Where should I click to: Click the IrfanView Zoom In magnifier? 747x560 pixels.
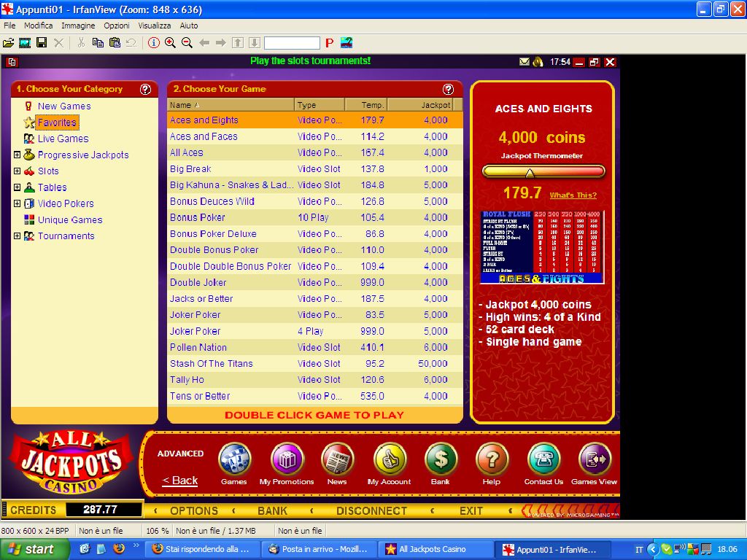coord(170,43)
